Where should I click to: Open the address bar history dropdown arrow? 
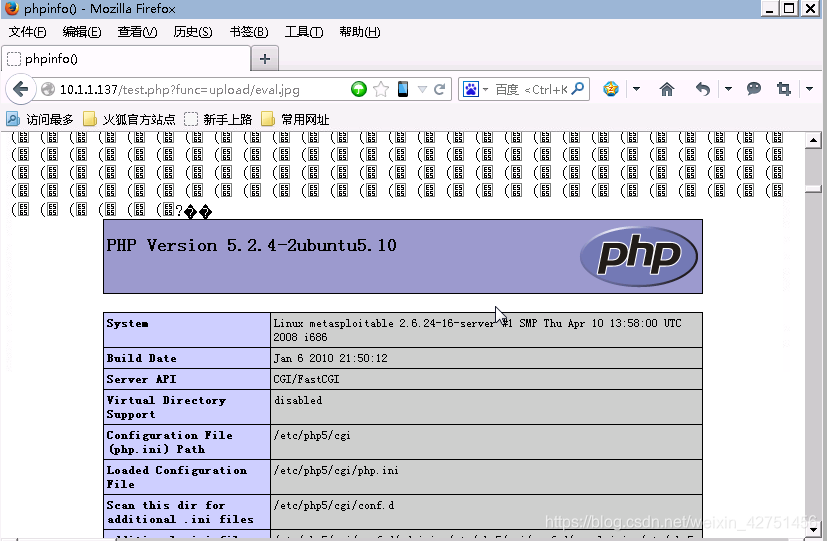[x=422, y=90]
